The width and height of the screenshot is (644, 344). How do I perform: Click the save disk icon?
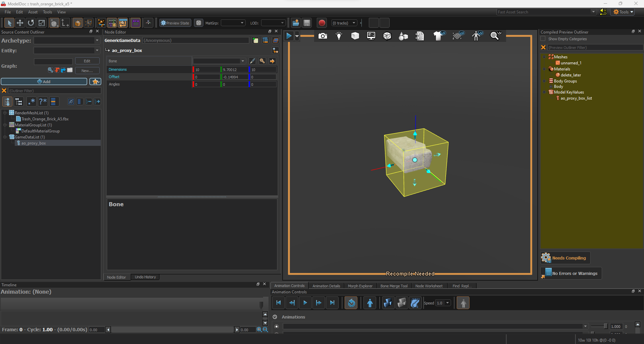click(307, 23)
